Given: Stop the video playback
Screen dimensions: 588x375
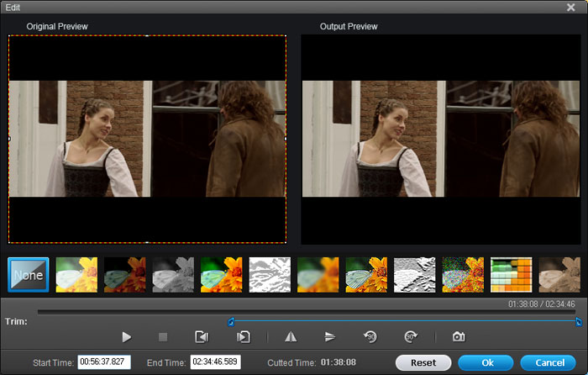Looking at the screenshot, I should [x=163, y=337].
